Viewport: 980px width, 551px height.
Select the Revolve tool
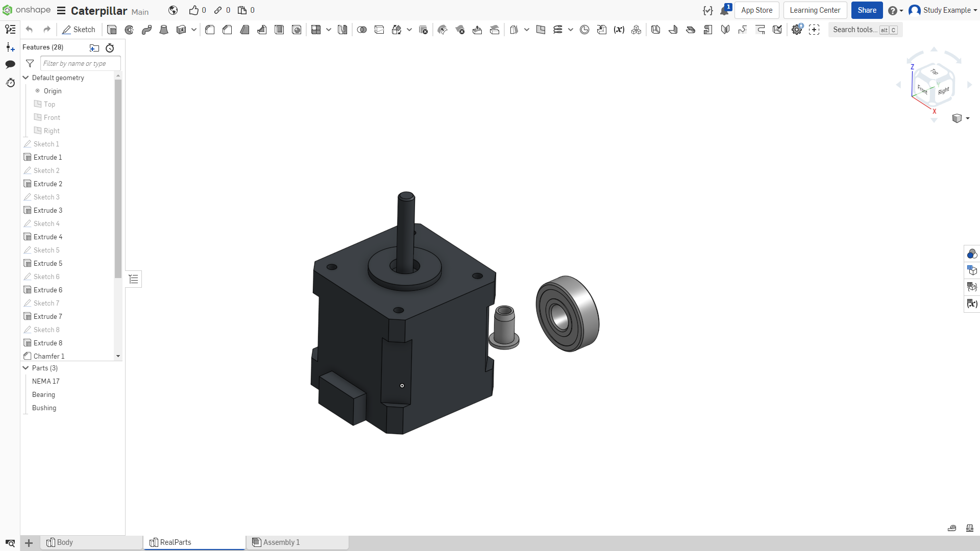(129, 30)
